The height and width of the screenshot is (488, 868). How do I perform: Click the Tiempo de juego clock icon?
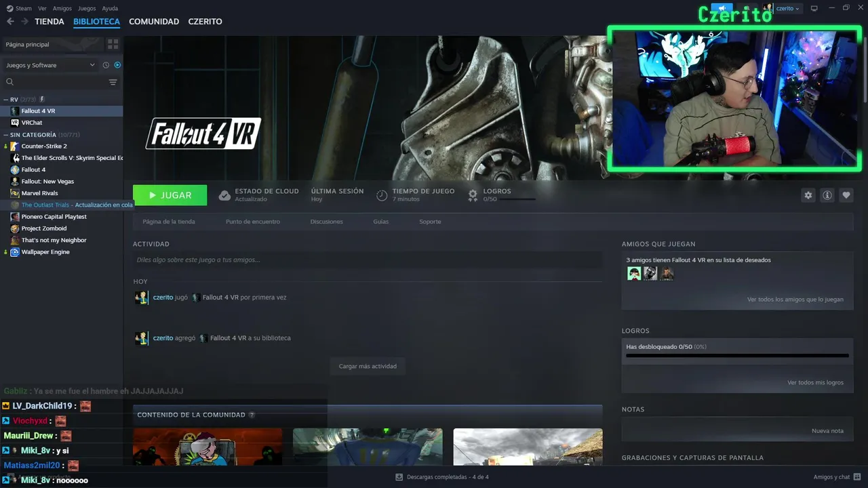[382, 195]
